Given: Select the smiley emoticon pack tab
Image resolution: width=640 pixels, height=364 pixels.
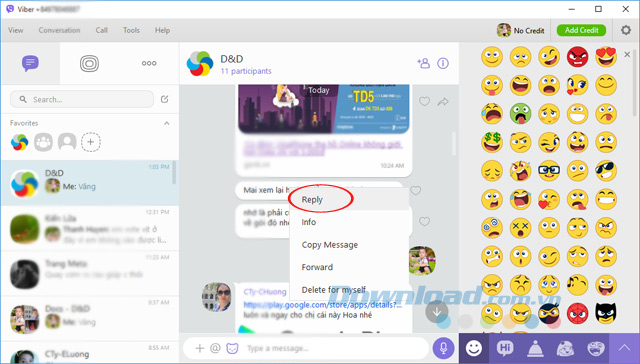Looking at the screenshot, I should coord(474,348).
